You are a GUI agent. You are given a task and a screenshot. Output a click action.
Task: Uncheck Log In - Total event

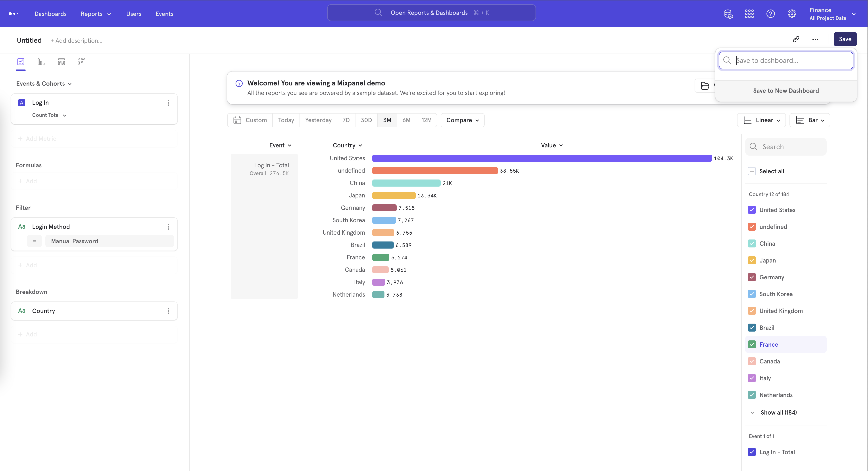click(752, 452)
